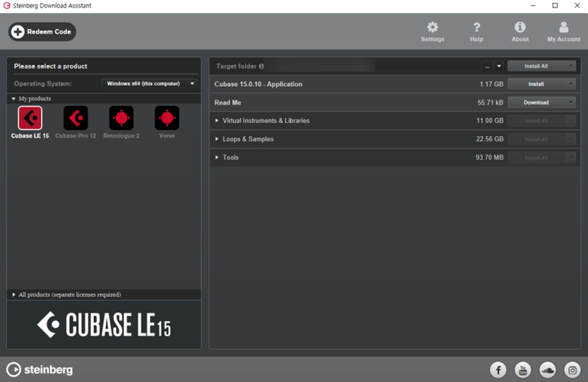Expand the Loops & Samples section
Viewport: 588px width, 382px height.
pyautogui.click(x=217, y=139)
